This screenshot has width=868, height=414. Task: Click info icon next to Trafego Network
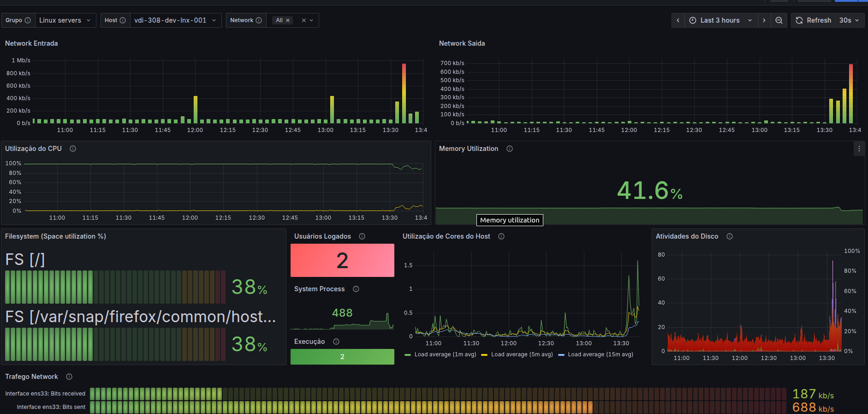pos(69,377)
